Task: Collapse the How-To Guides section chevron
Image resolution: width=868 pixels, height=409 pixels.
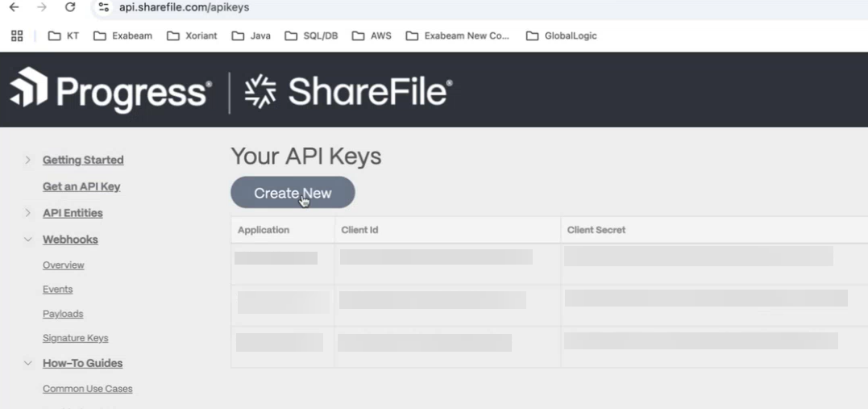Action: (x=27, y=363)
